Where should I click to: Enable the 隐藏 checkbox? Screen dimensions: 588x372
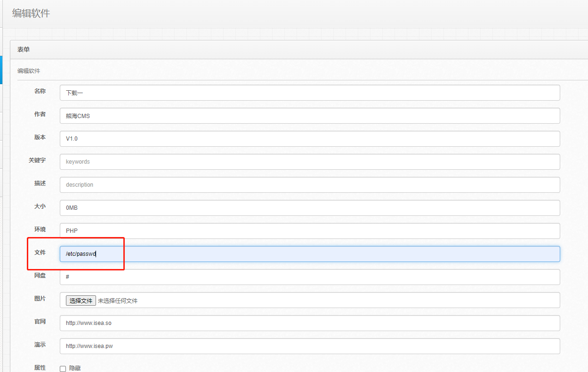(x=63, y=369)
